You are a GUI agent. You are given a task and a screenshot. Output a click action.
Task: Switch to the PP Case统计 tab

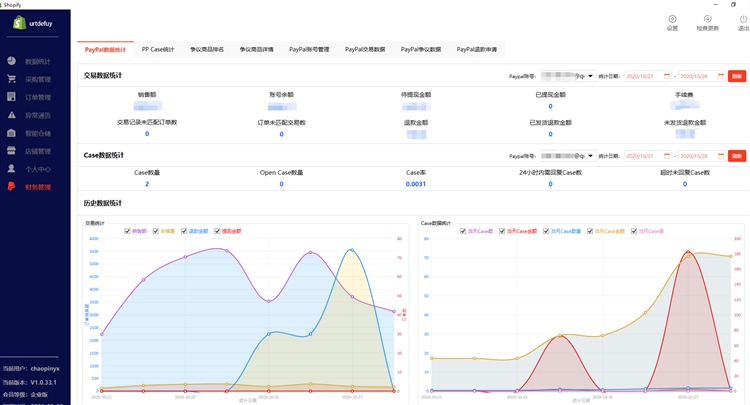(x=157, y=49)
